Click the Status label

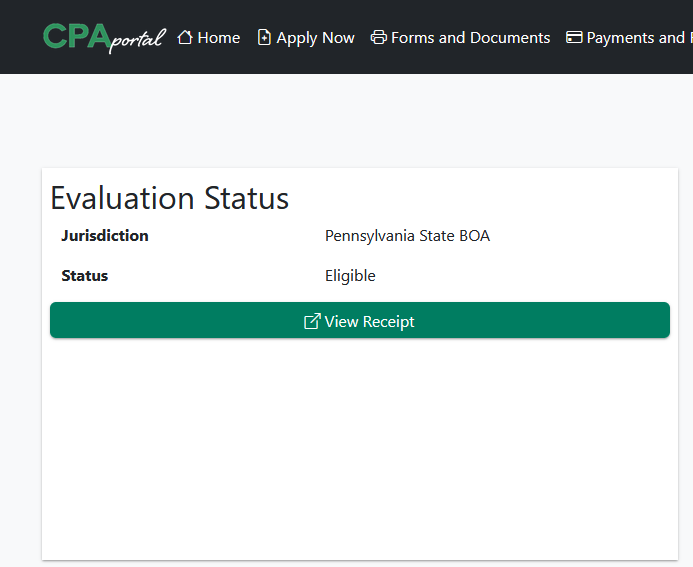coord(85,276)
